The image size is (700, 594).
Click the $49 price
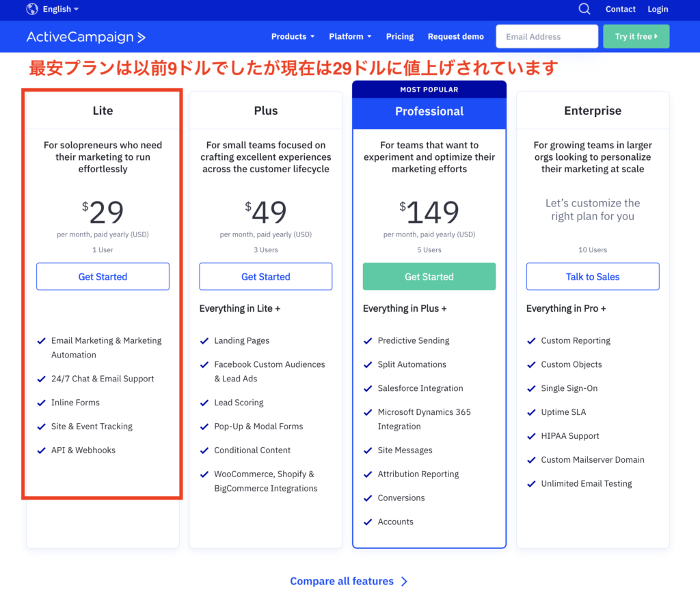(266, 212)
